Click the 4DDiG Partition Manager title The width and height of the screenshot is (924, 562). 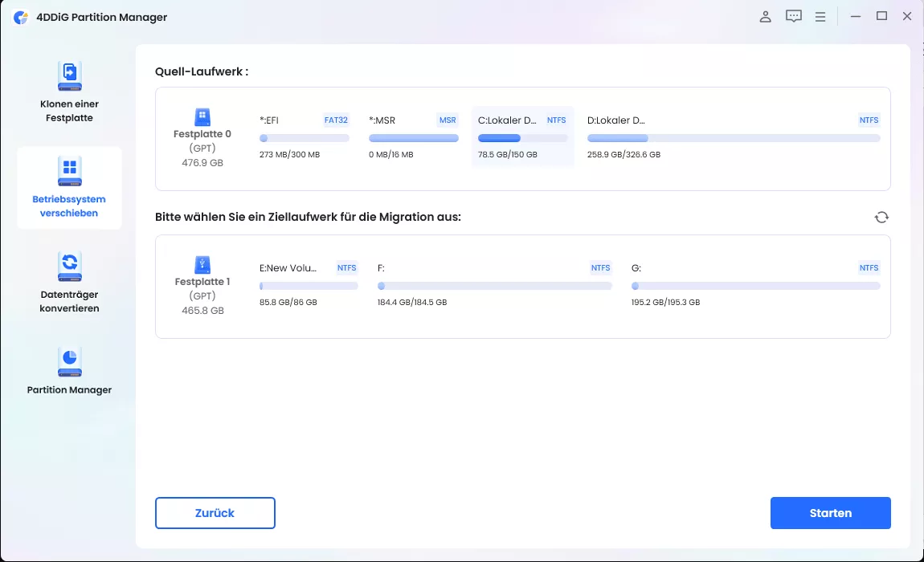(102, 17)
